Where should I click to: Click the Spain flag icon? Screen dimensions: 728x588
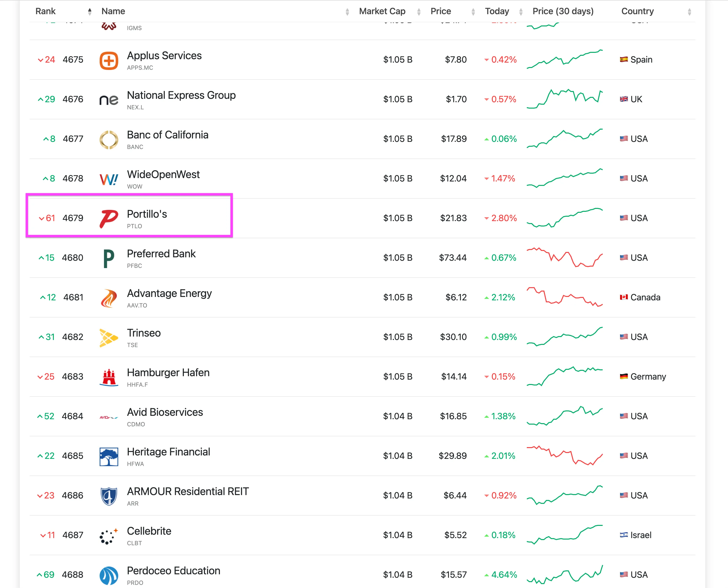(624, 60)
